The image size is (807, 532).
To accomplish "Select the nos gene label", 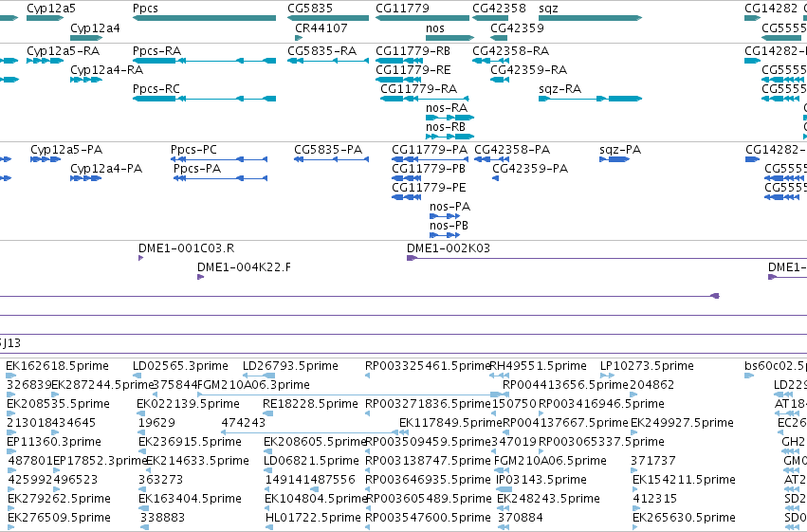I will click(435, 28).
